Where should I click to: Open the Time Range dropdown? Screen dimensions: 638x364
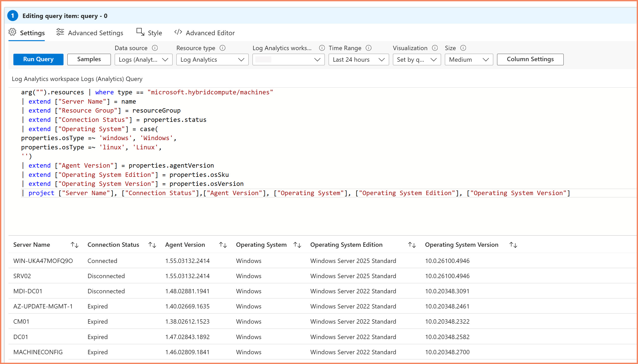click(x=359, y=60)
